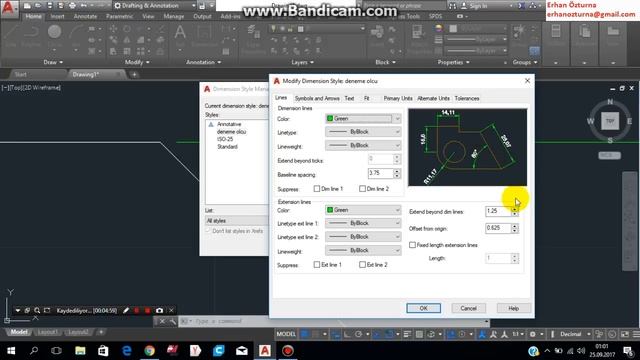Check the Ext line 2 suppress checkbox
This screenshot has height=360, width=640.
click(362, 264)
